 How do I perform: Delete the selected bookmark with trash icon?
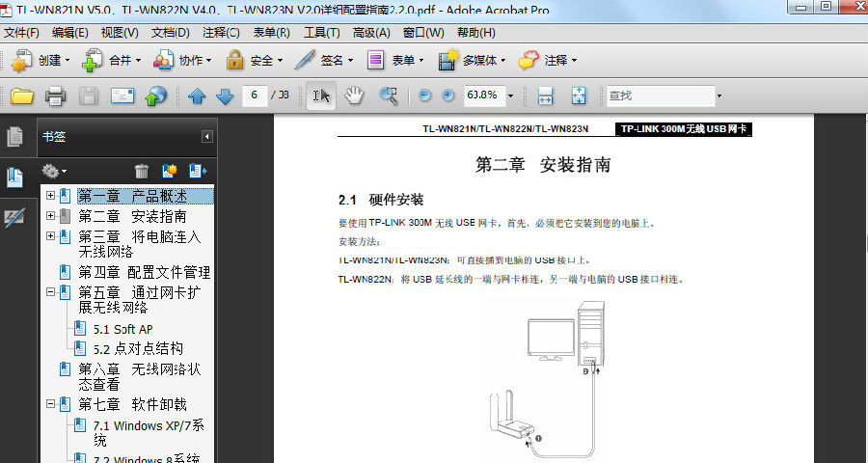point(142,171)
